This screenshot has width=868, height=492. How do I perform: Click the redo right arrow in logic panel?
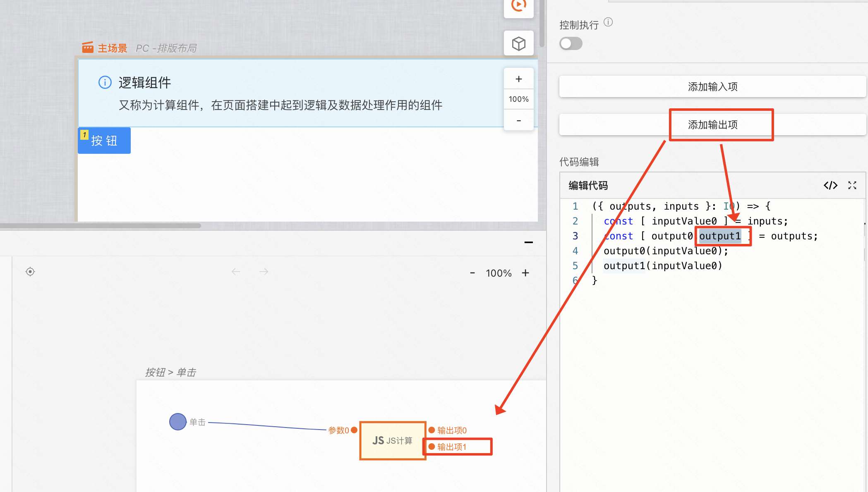(x=264, y=272)
